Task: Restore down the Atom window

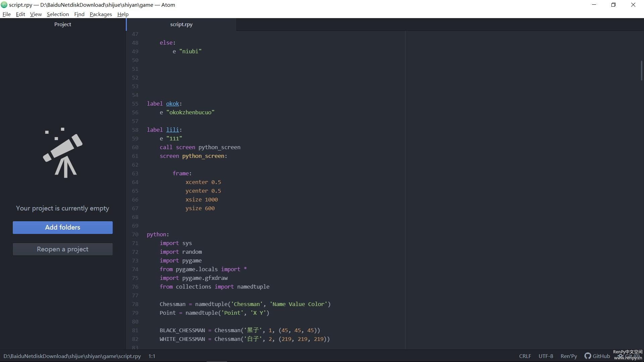Action: point(613,5)
